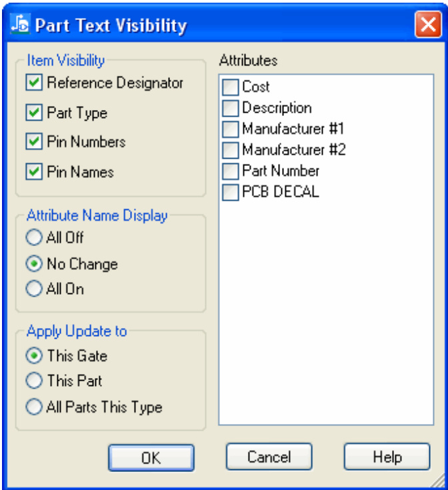The width and height of the screenshot is (448, 490).
Task: Uncheck the Pin Names checkbox
Action: (x=34, y=171)
